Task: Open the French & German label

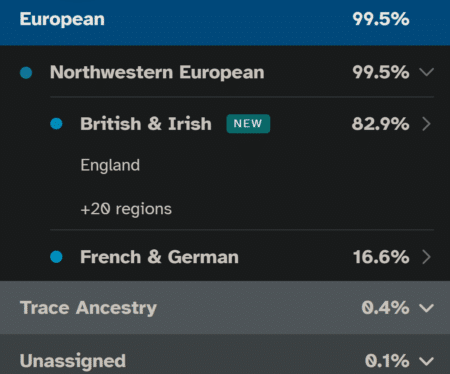Action: pos(159,257)
